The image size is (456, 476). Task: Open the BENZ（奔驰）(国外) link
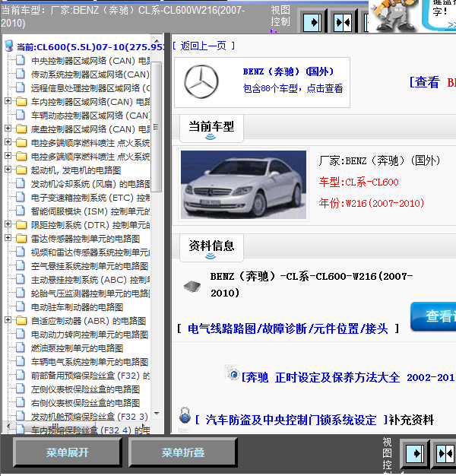[x=288, y=71]
